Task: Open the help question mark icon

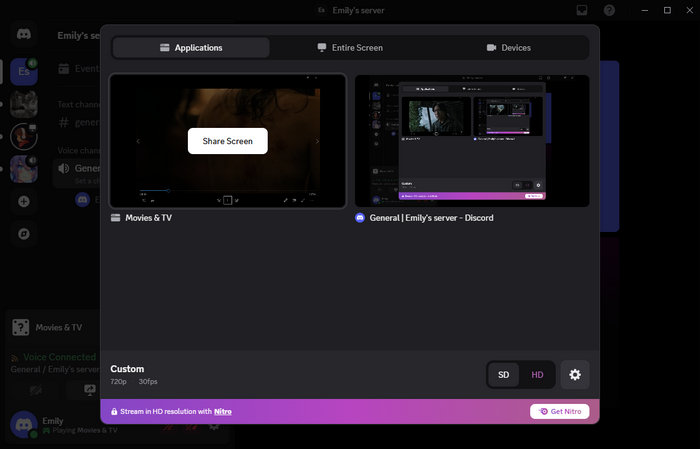Action: [x=609, y=10]
